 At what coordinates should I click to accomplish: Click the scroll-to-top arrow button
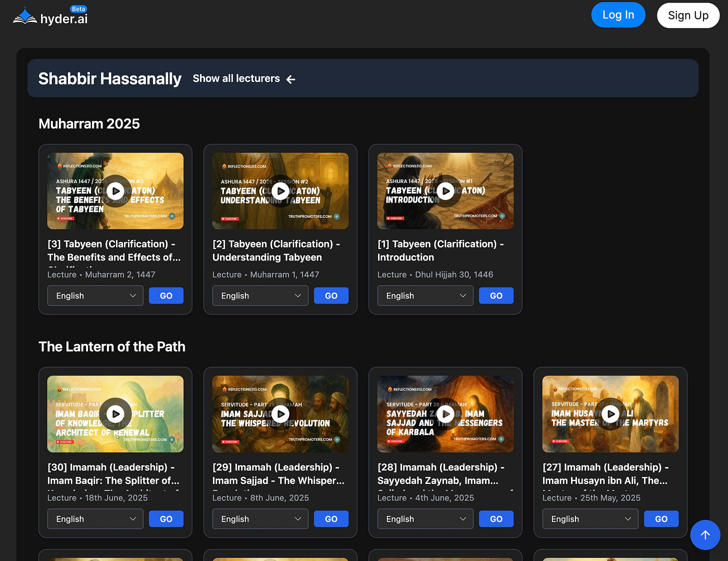pyautogui.click(x=705, y=535)
